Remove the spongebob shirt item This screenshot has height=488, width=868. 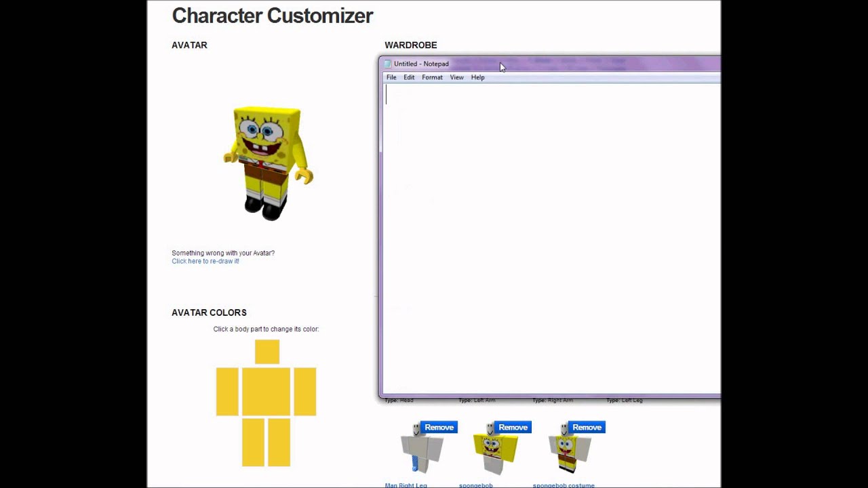point(513,427)
